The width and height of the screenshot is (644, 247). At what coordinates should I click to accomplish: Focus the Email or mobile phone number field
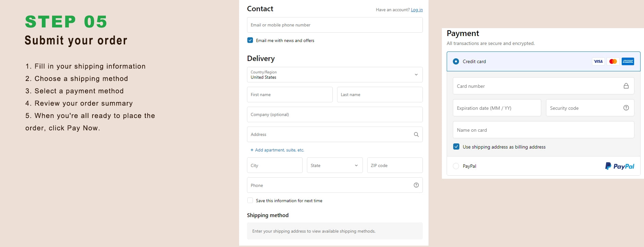click(334, 25)
